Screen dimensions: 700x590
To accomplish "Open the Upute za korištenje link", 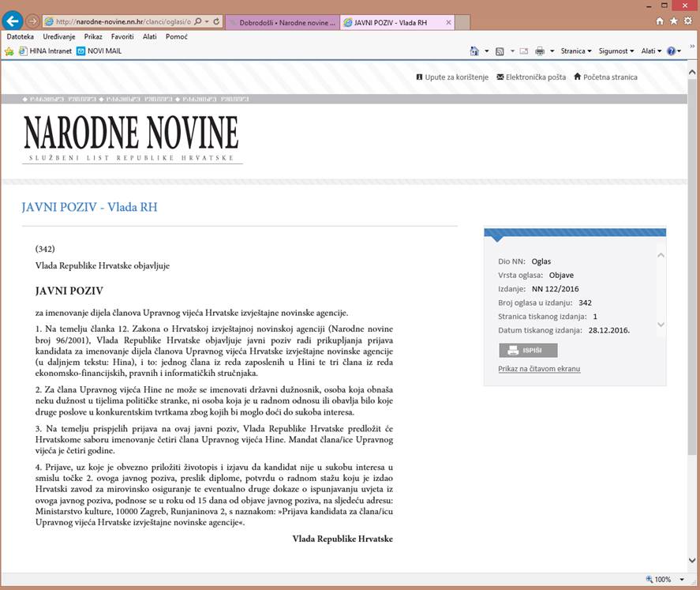I will coord(452,77).
